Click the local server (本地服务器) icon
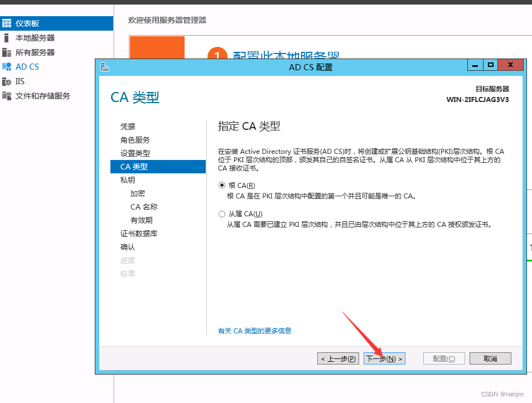 (x=7, y=38)
